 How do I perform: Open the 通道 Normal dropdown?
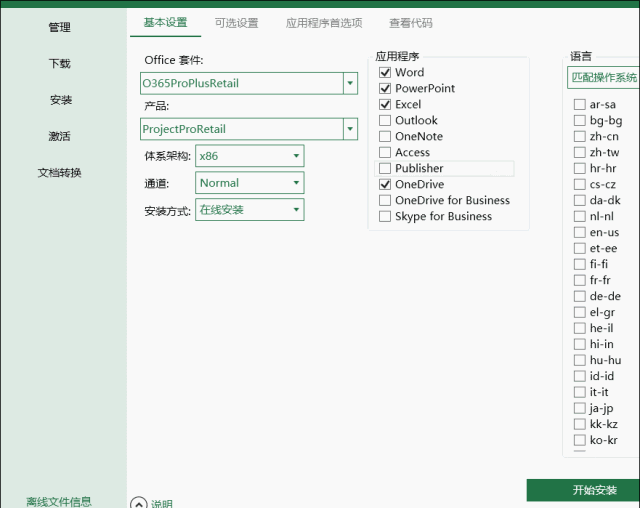click(x=250, y=183)
